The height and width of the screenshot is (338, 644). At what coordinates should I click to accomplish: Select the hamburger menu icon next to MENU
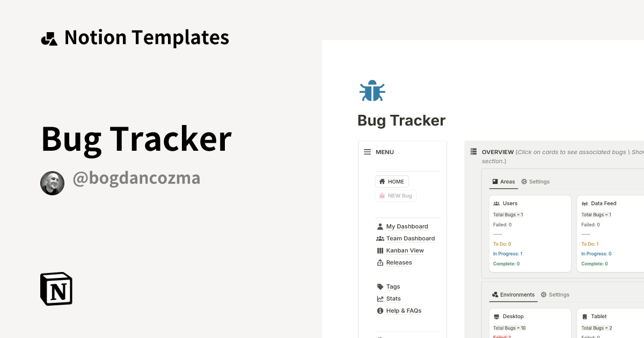(x=367, y=152)
